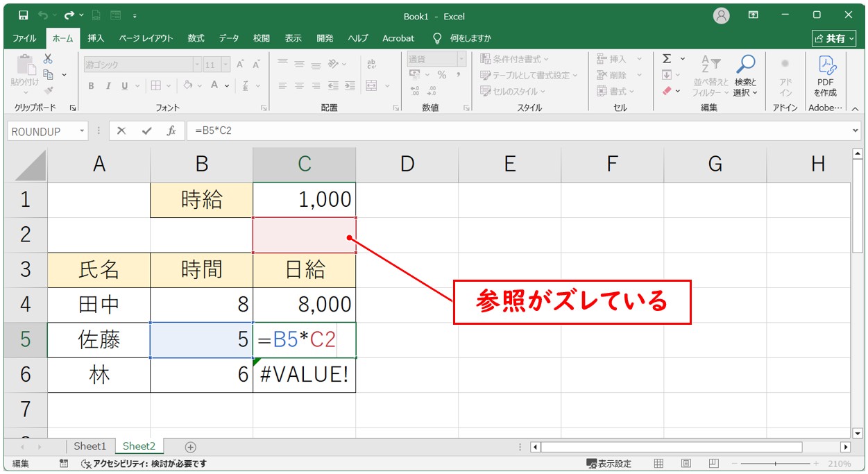
Task: Click the Increase Indent icon
Action: 350,85
